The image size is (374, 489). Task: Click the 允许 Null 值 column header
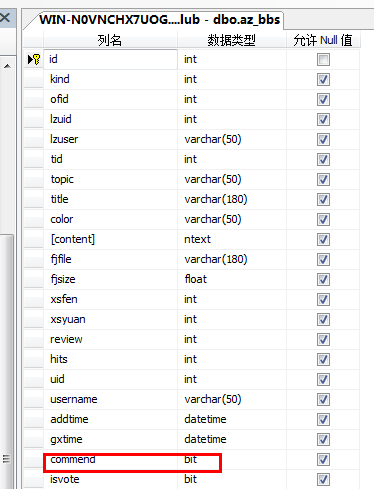click(323, 40)
